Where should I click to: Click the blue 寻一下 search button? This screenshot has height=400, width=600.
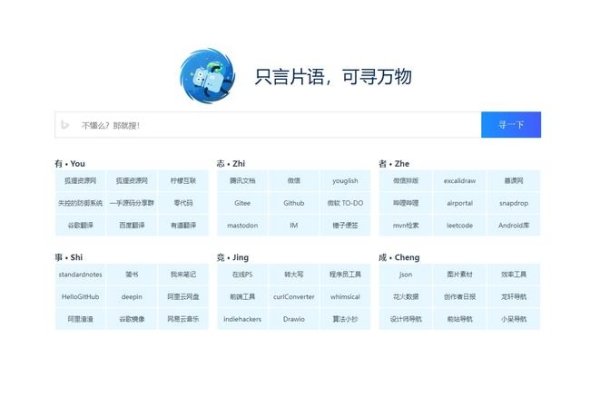511,125
